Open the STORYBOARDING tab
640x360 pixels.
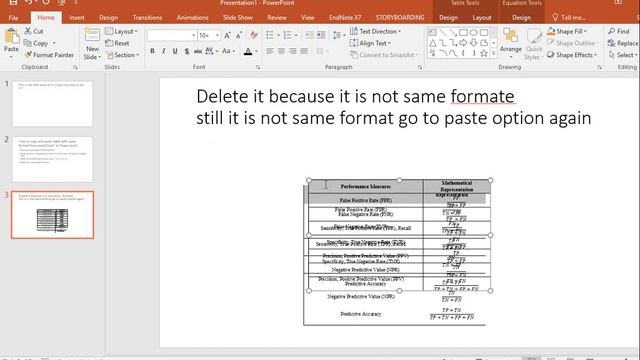point(400,18)
